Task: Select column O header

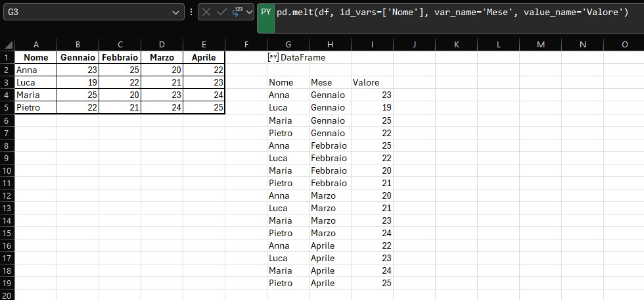Action: click(624, 45)
